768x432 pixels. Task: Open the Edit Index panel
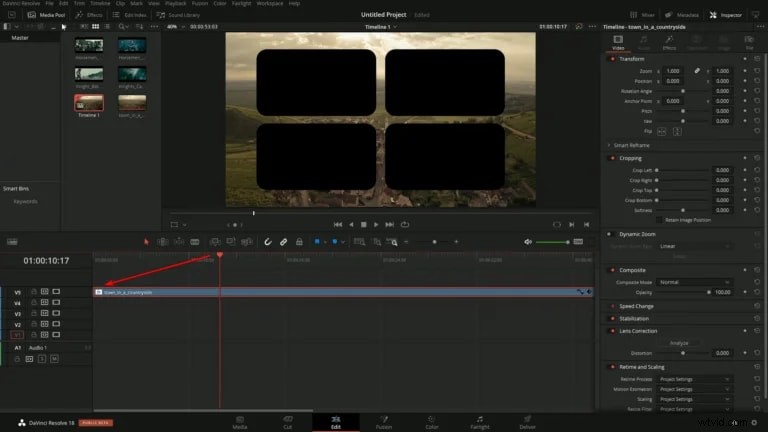pos(129,15)
